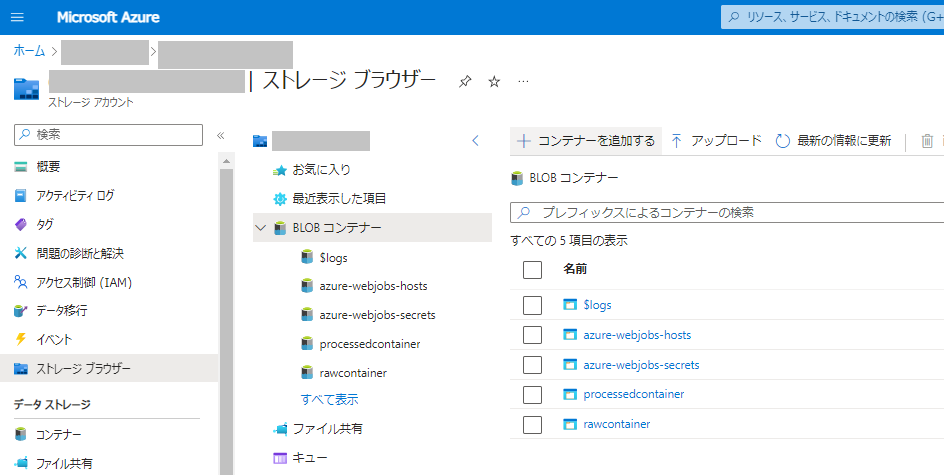Pin the storage browser blade
This screenshot has width=944, height=475.
click(465, 81)
